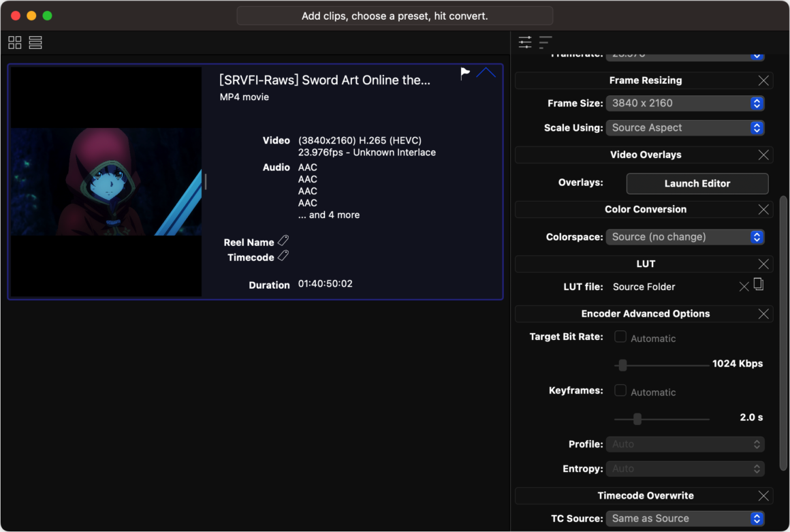This screenshot has height=532, width=790.
Task: Enable Automatic Target Bit Rate
Action: (620, 337)
